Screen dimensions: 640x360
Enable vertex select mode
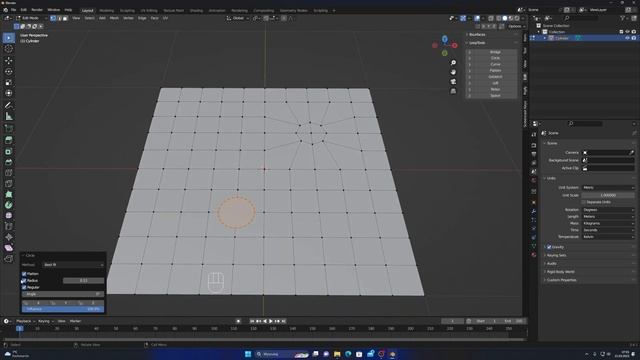(x=53, y=18)
